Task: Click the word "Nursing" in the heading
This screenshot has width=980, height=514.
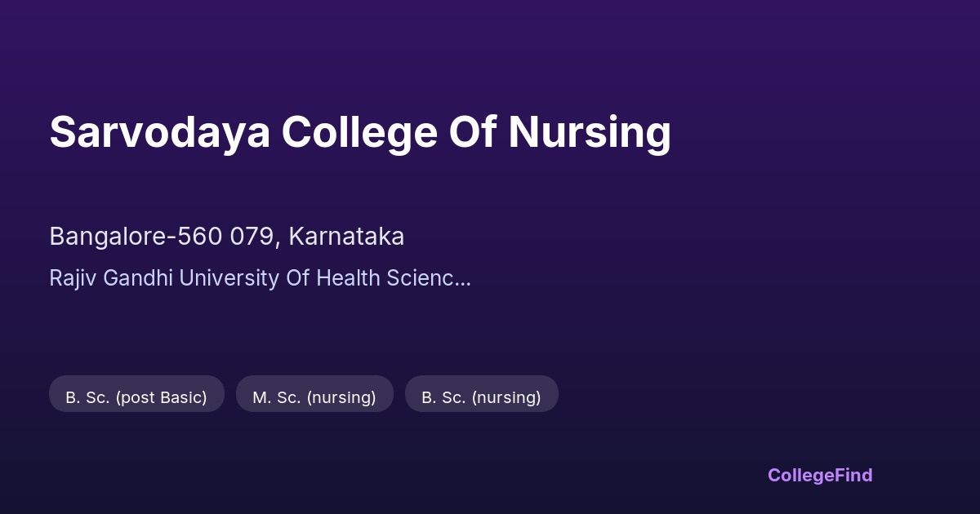Action: coord(589,132)
